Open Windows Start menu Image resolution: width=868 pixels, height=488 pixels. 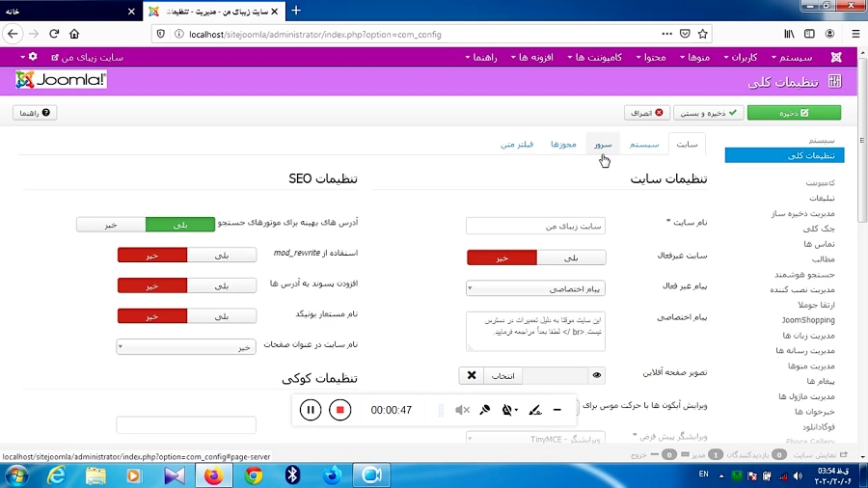click(16, 475)
